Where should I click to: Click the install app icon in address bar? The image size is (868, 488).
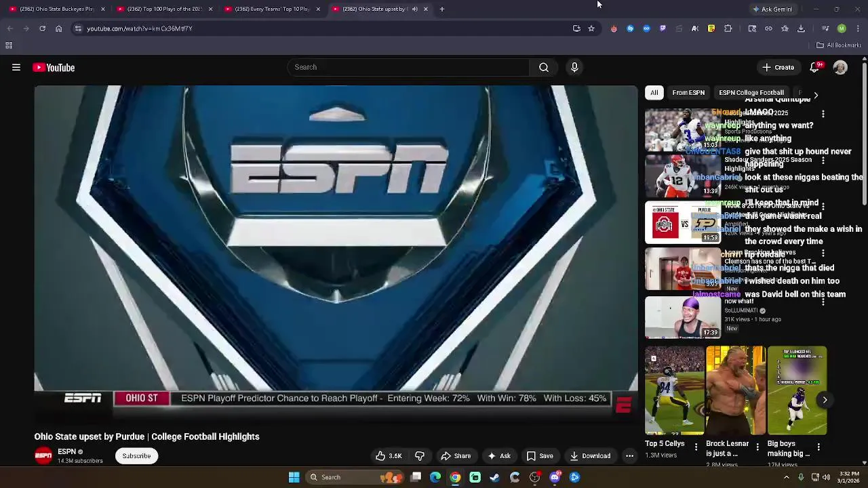(x=576, y=28)
